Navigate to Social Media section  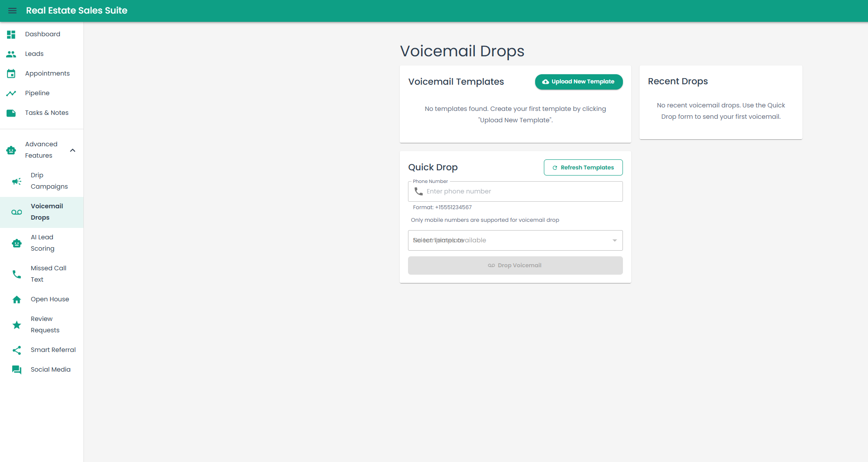pos(50,369)
